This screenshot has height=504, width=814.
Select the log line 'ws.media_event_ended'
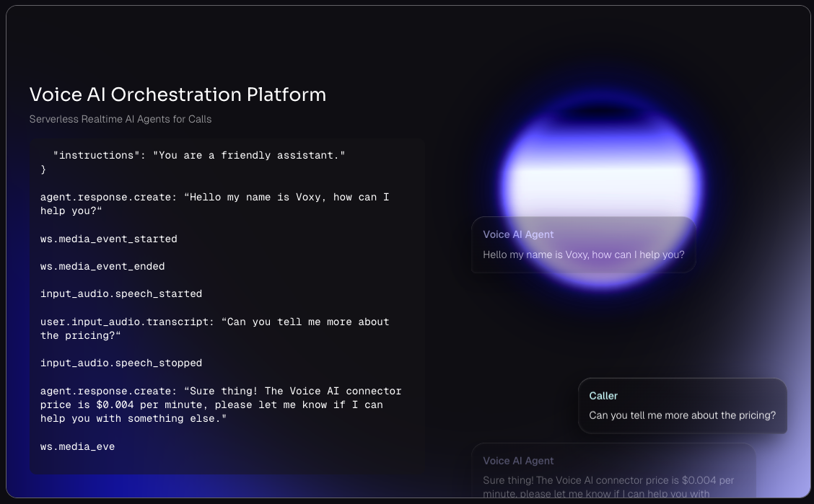click(102, 266)
